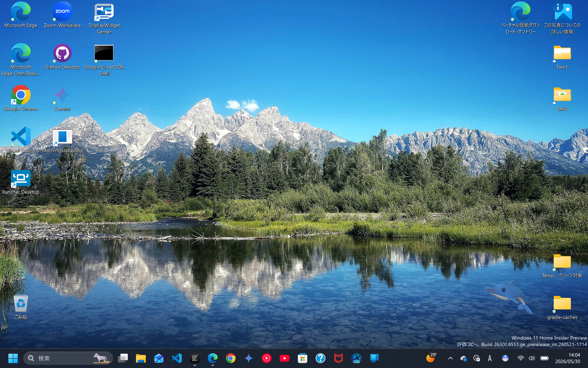Switch to the Zed editor taskbar icon
Image resolution: width=588 pixels, height=368 pixels.
click(195, 358)
